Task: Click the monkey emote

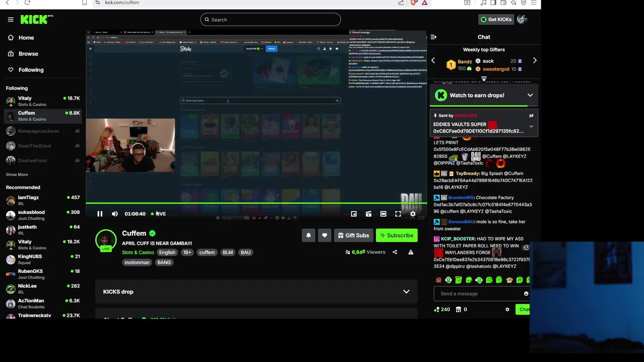Action: (509, 280)
